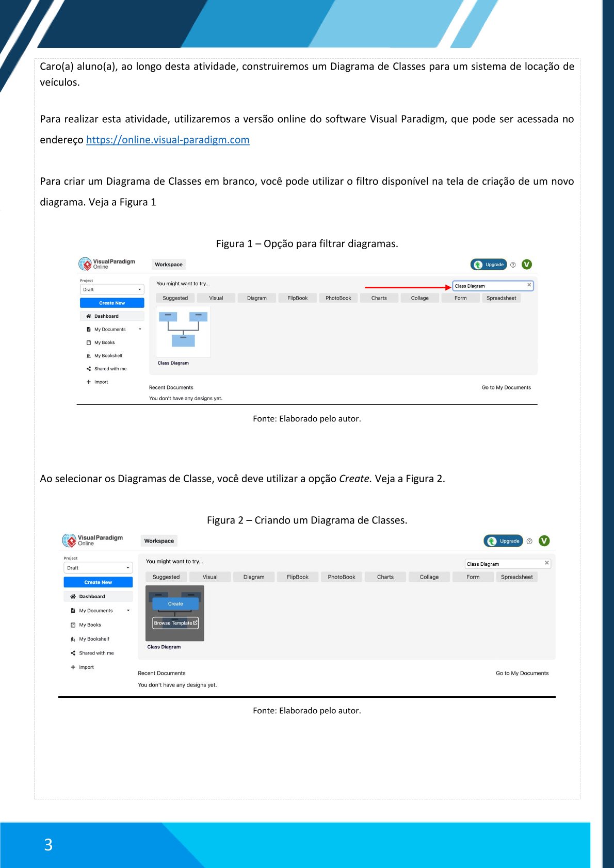Click the My Books icon in Figura 1
The height and width of the screenshot is (868, 614).
pos(89,342)
